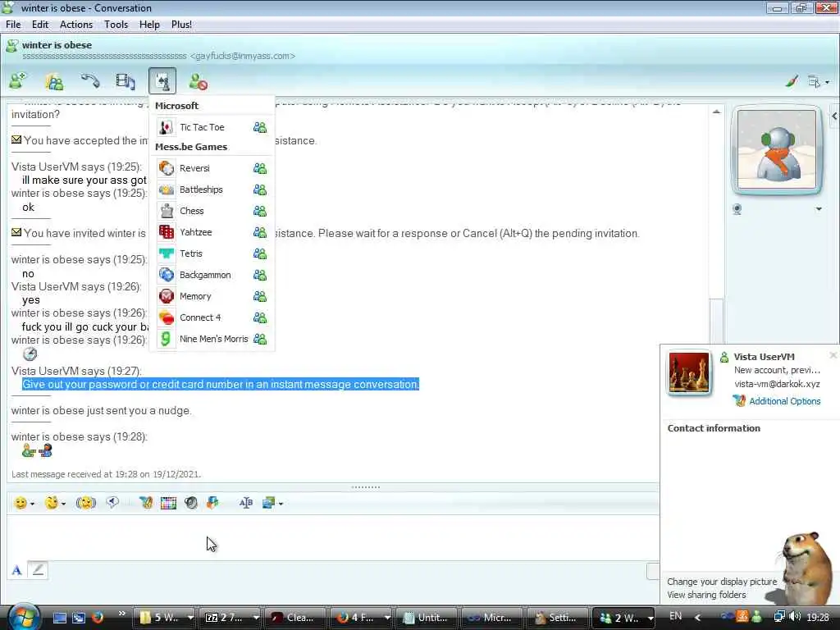Viewport: 840px width, 630px height.
Task: Click the contact status icon beside winter is obese
Action: [x=11, y=46]
